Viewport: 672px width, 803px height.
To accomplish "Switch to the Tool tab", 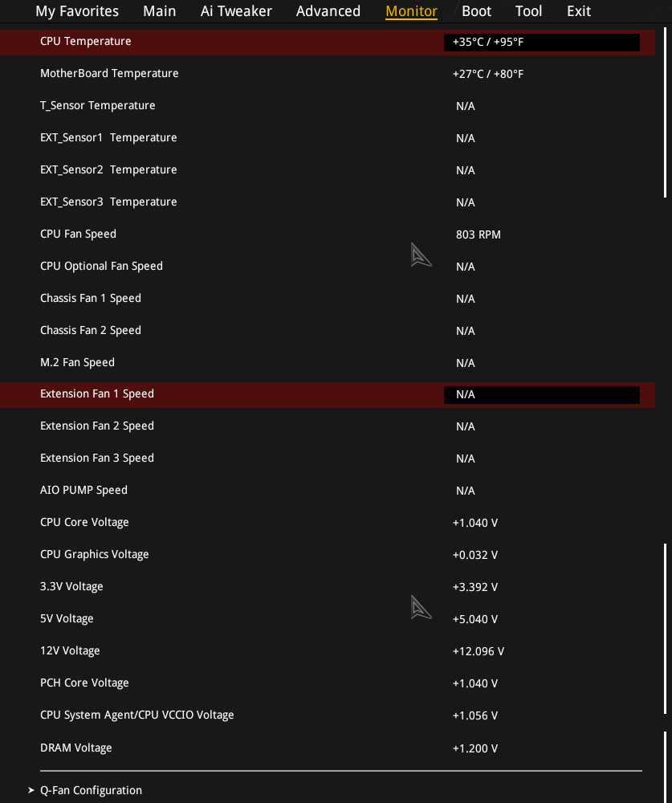I will (x=528, y=11).
